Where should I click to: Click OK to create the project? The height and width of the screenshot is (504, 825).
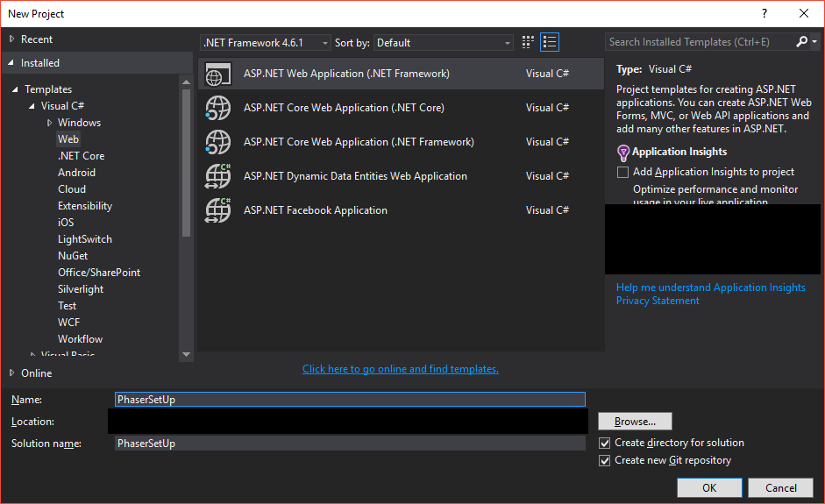coord(709,487)
